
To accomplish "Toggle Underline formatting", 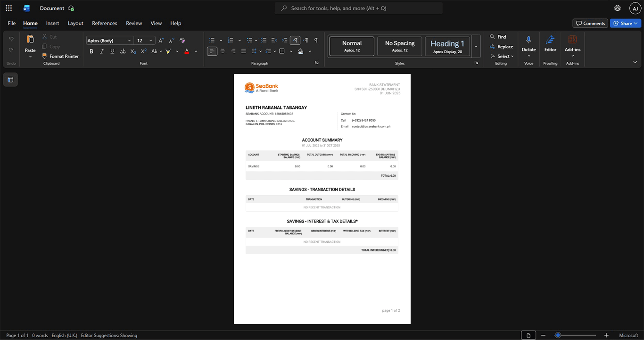I will (112, 51).
